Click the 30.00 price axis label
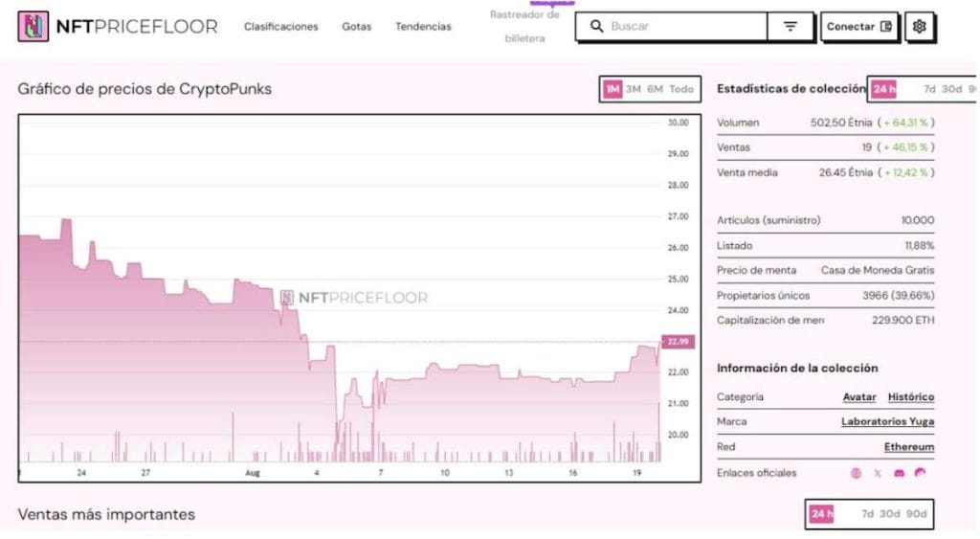The image size is (980, 539). (679, 123)
